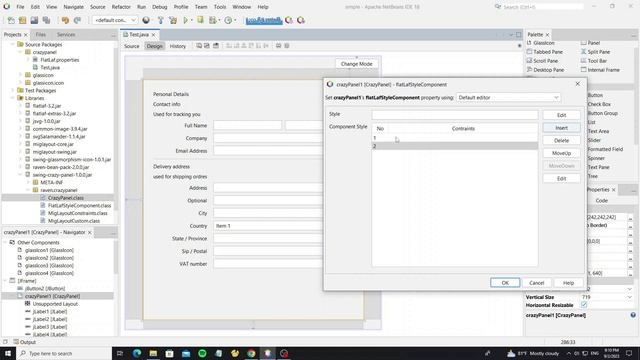Collapse Other Components in Navigator
Viewport: 640px width, 360px height.
coord(5,242)
